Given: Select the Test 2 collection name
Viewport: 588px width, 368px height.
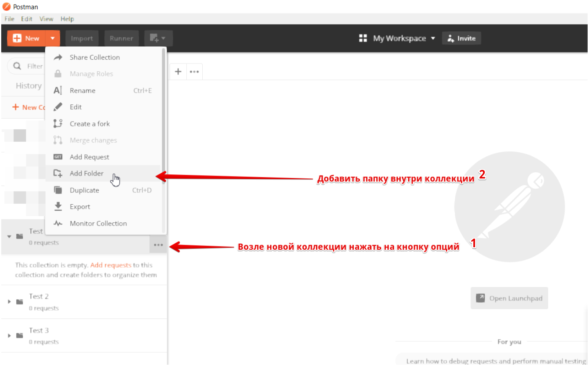Looking at the screenshot, I should point(39,296).
